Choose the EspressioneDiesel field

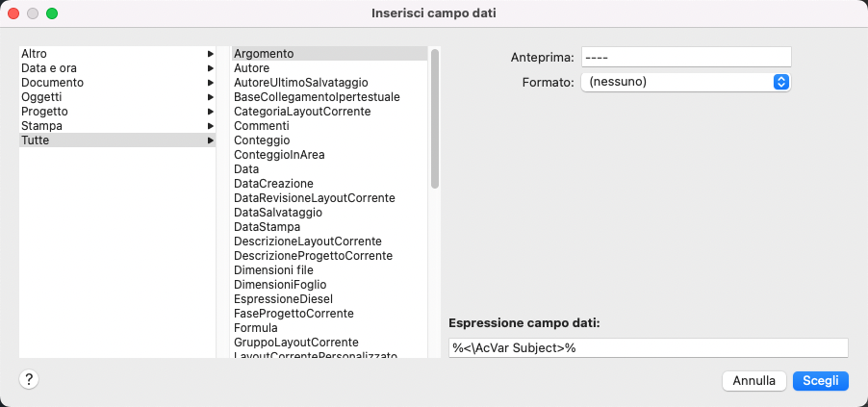283,299
